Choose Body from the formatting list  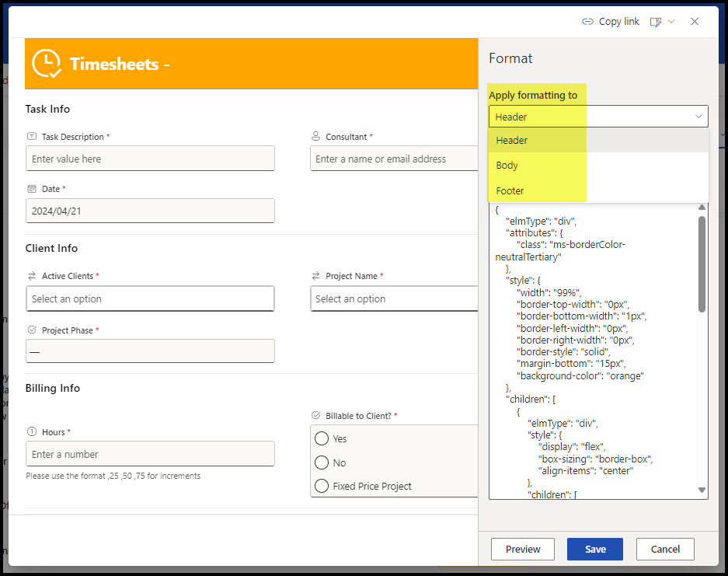(507, 166)
